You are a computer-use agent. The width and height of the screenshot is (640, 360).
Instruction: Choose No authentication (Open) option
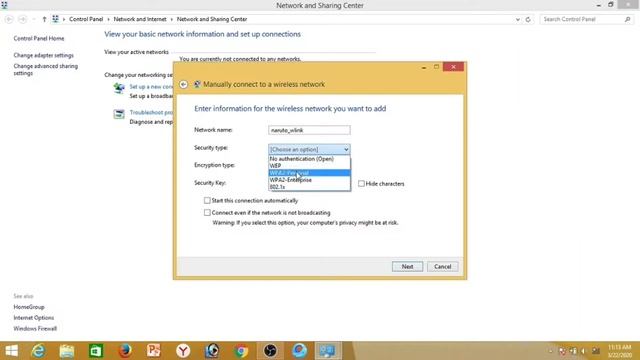pyautogui.click(x=309, y=159)
